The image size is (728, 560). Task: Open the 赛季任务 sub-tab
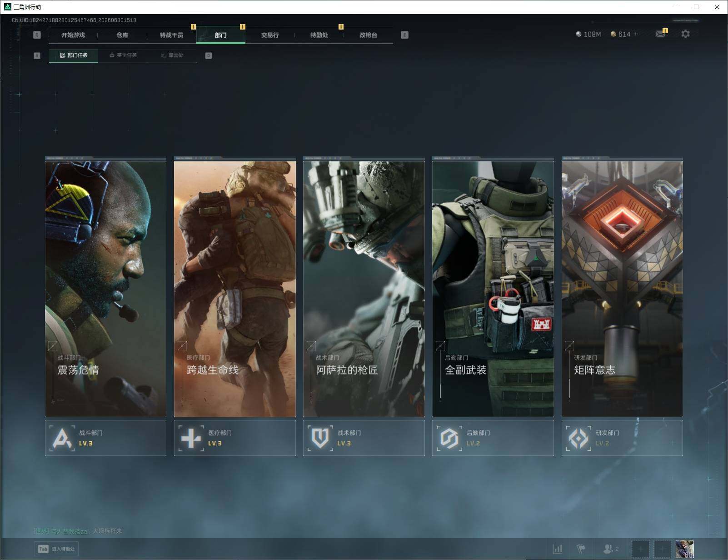point(123,55)
